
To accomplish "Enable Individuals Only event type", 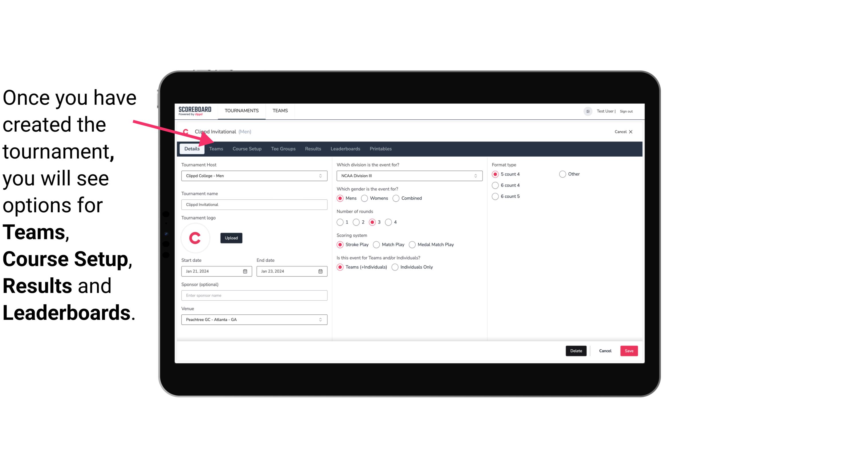I will 396,267.
